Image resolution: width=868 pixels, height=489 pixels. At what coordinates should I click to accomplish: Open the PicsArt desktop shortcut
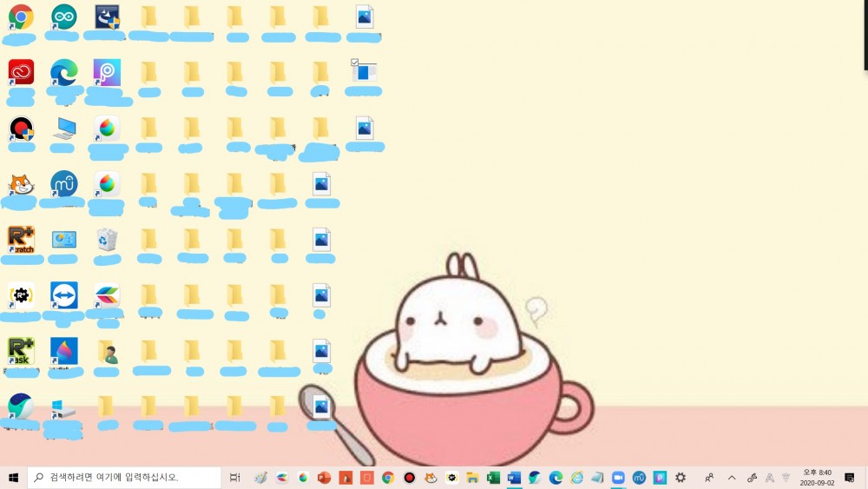coord(107,73)
